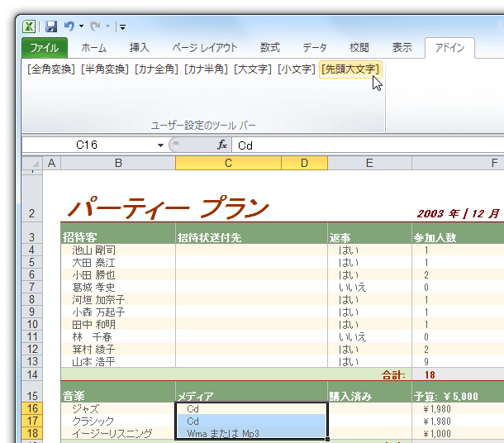504x443 pixels.
Task: Click the [カナ半角] button
Action: pyautogui.click(x=206, y=69)
